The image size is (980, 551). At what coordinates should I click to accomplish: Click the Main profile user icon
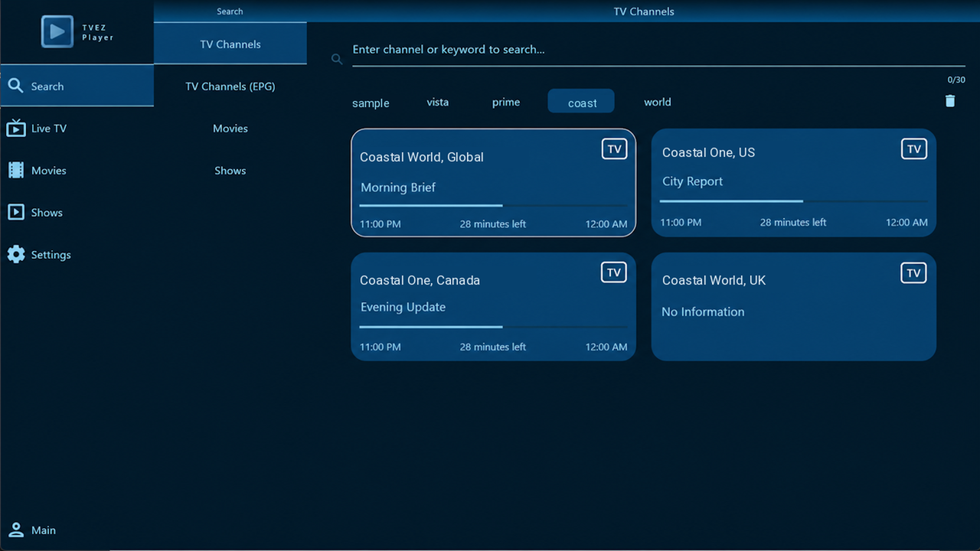16,530
